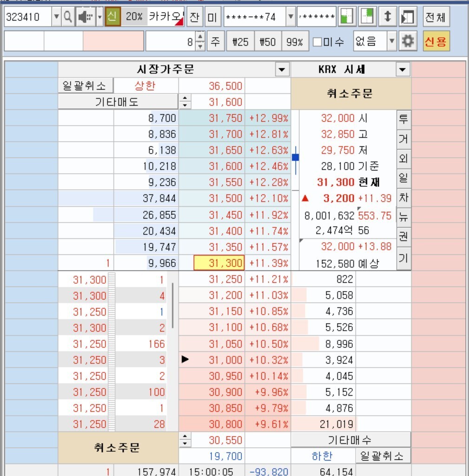Image resolution: width=469 pixels, height=476 pixels.
Task: Click the ₩50 quick amount button
Action: click(x=267, y=41)
